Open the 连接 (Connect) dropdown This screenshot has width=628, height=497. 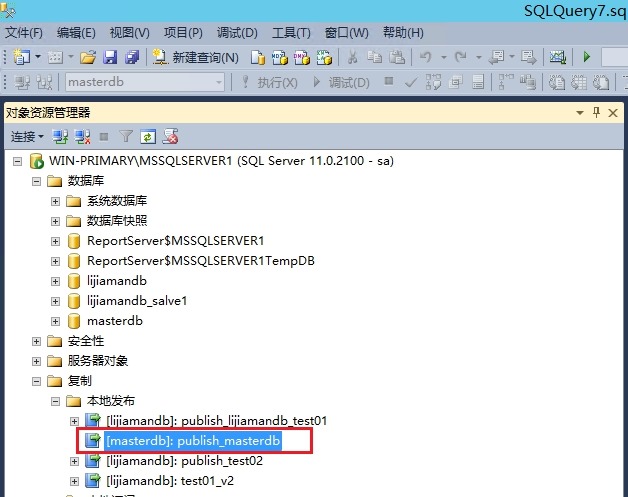(x=27, y=136)
